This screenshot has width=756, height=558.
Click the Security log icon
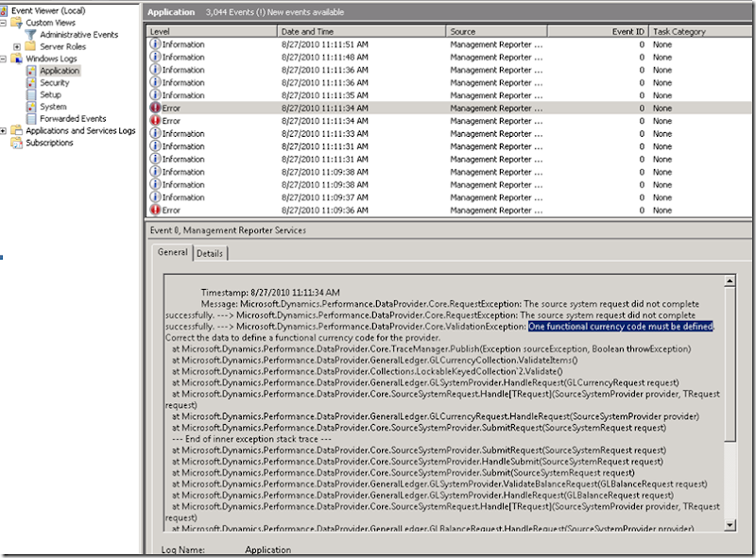click(31, 82)
